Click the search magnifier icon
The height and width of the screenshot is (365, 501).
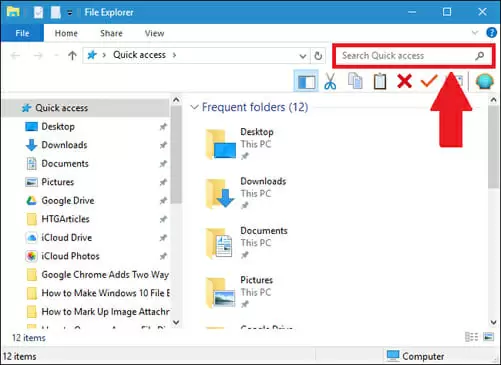coord(480,56)
